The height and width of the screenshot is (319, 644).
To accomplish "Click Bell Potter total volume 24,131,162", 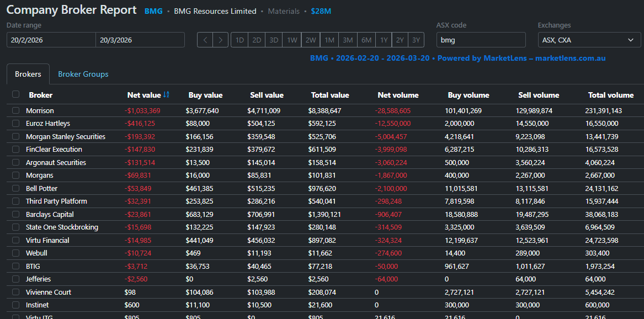I will [601, 188].
